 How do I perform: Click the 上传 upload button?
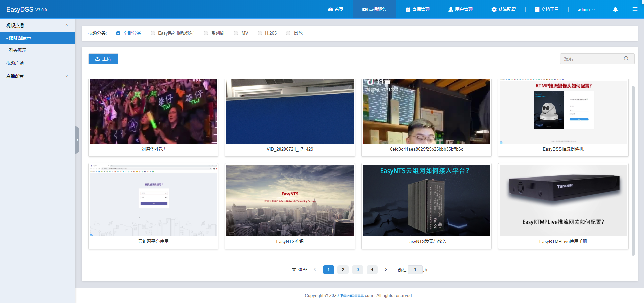point(103,59)
